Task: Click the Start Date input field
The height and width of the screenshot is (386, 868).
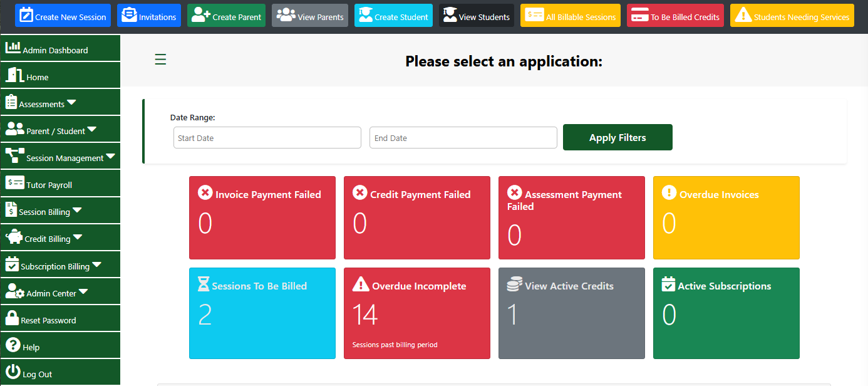Action: pos(267,138)
